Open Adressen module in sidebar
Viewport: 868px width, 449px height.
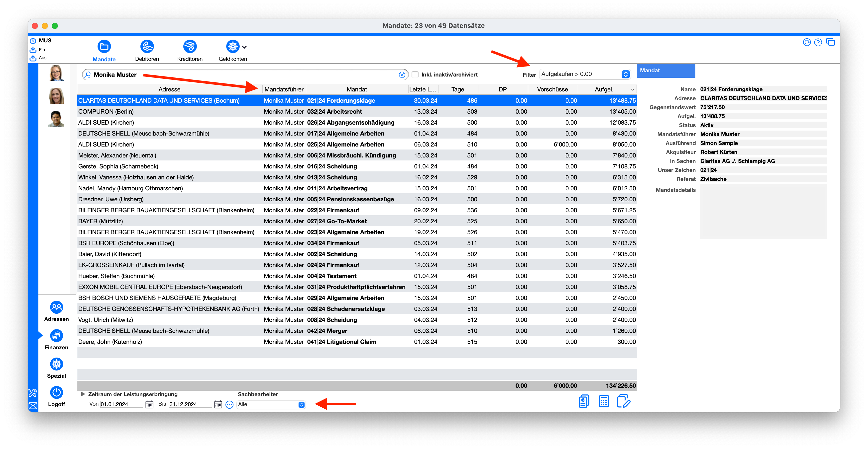coord(56,311)
